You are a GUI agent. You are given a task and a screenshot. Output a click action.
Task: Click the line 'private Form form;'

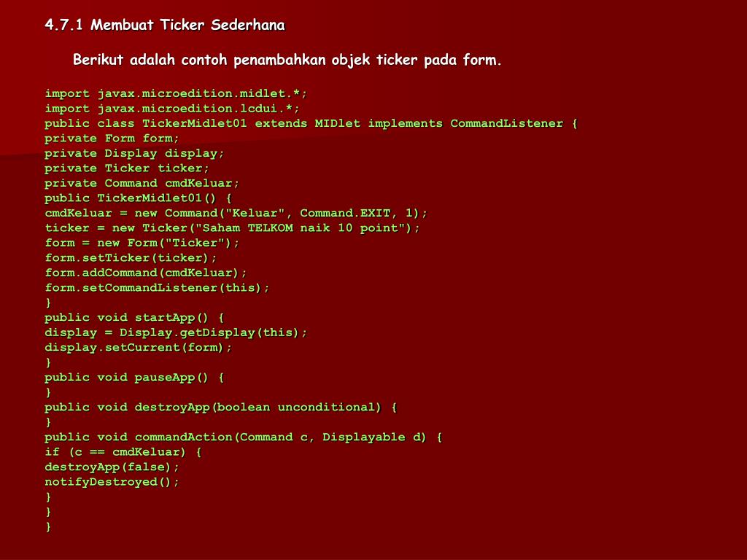pyautogui.click(x=112, y=139)
